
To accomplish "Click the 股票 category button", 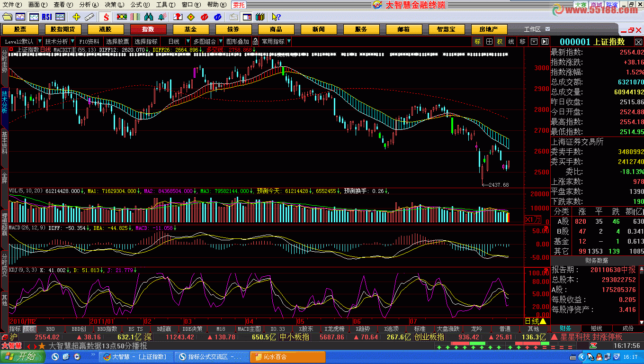I will 20,29.
